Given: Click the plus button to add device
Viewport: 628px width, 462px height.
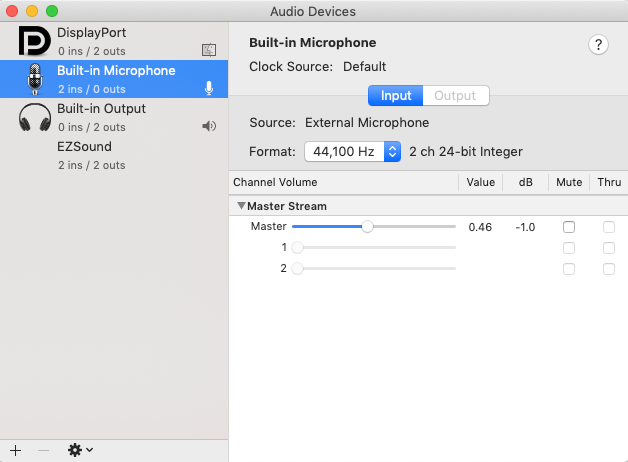Looking at the screenshot, I should 15,450.
